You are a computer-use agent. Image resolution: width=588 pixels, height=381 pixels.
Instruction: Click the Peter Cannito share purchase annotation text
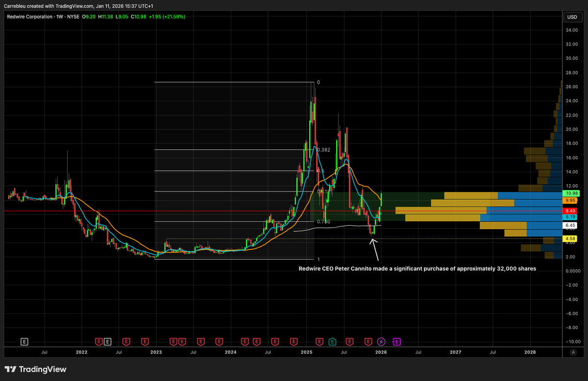click(x=417, y=269)
